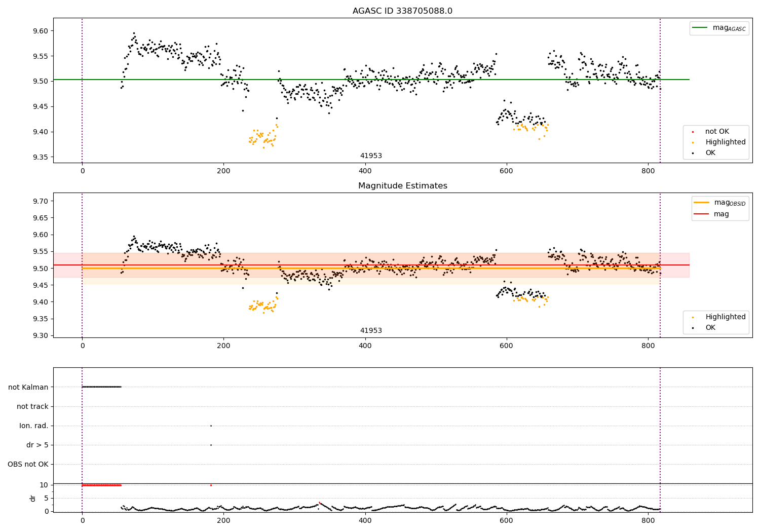Click the rotated 'dr' y-axis label

pyautogui.click(x=33, y=498)
